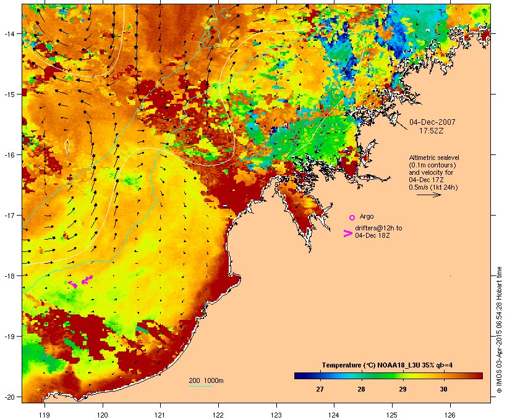Click the '04-Dec 17Z' altimetry date line
The image size is (507, 420).
pos(426,180)
